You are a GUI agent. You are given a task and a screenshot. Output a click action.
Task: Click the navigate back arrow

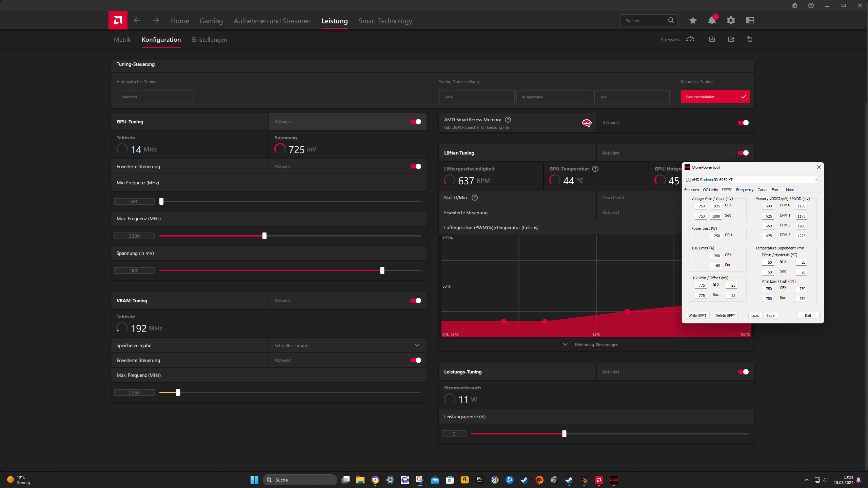tap(137, 21)
